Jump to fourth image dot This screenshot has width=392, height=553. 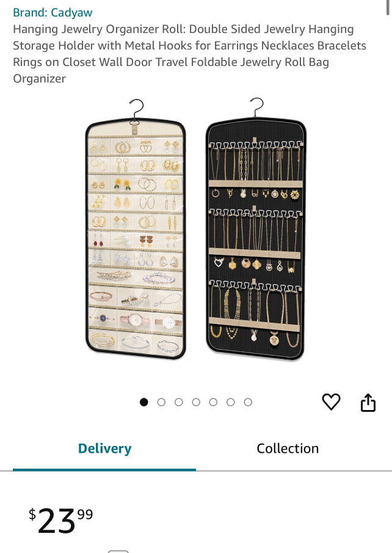[196, 402]
